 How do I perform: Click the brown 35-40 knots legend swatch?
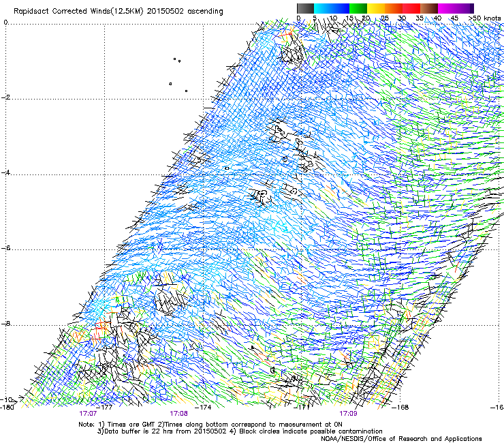[x=429, y=8]
